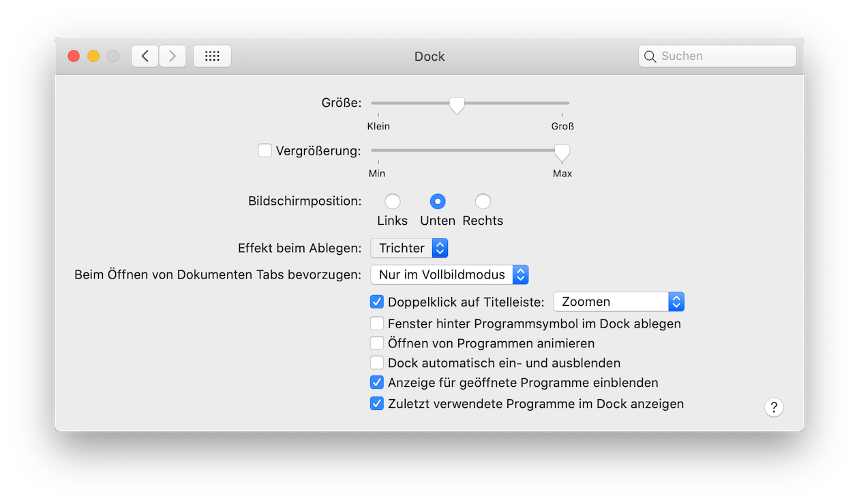Viewport: 859px width, 504px height.
Task: Open the Nur im Vollbildmodus dropdown
Action: coord(449,275)
